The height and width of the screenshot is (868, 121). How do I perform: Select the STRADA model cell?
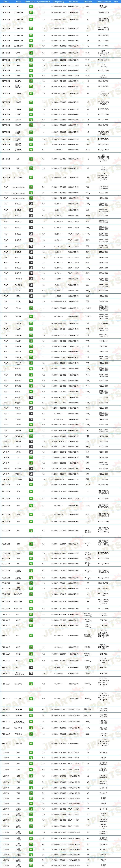pos(18,436)
